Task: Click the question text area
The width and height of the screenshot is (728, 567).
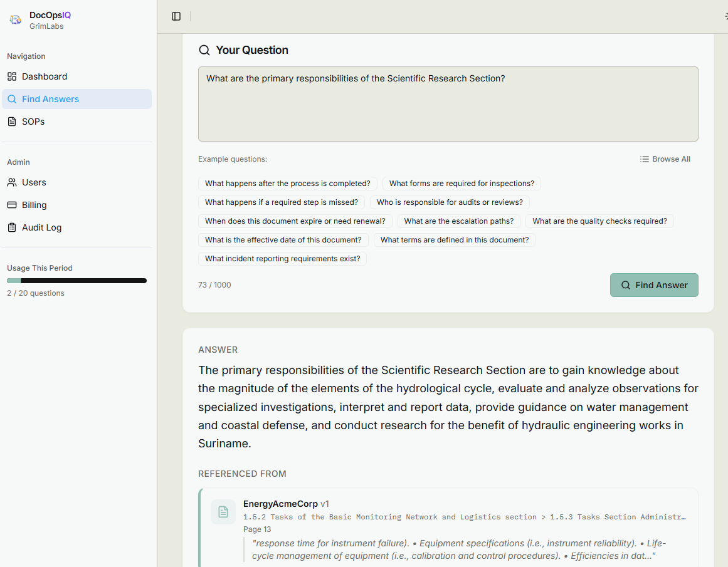Action: 448,104
